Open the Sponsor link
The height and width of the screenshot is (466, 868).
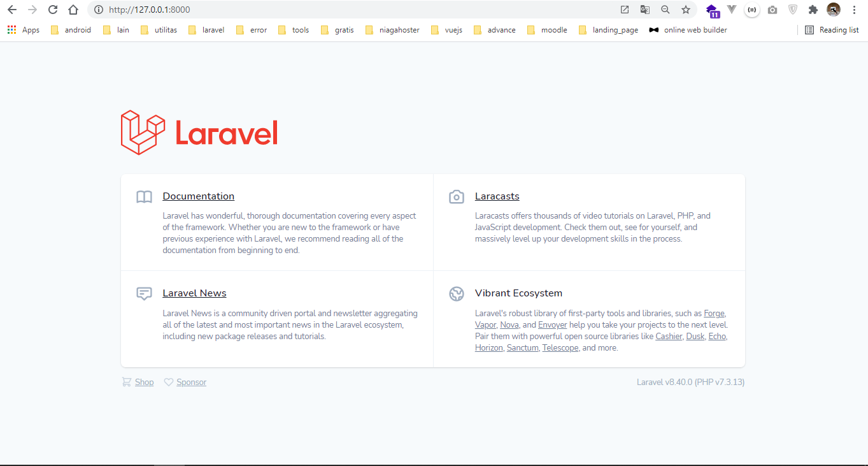(191, 382)
